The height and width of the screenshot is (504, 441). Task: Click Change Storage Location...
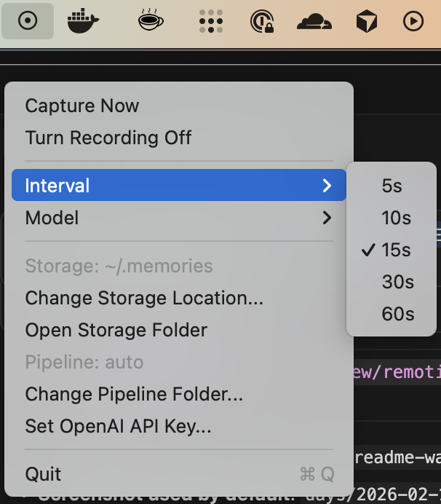144,298
